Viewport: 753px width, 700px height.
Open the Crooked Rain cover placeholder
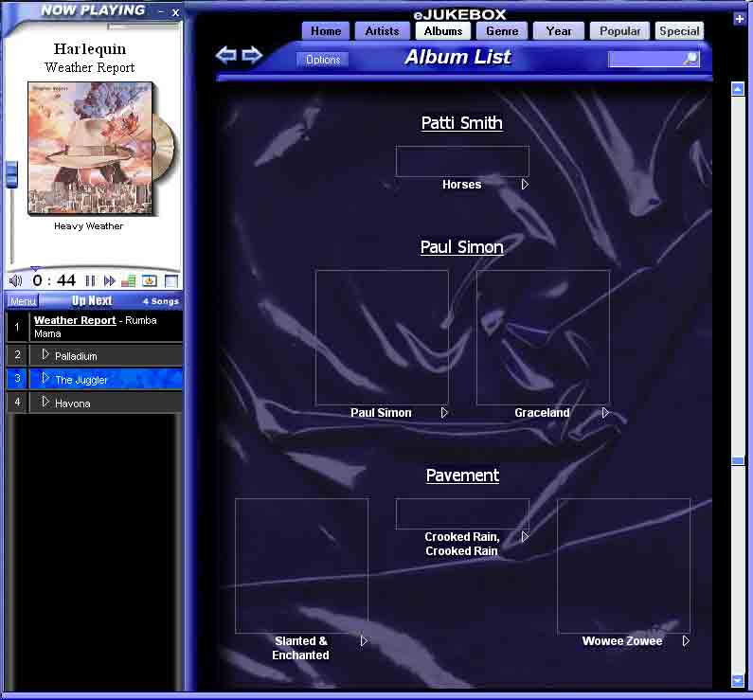point(462,513)
